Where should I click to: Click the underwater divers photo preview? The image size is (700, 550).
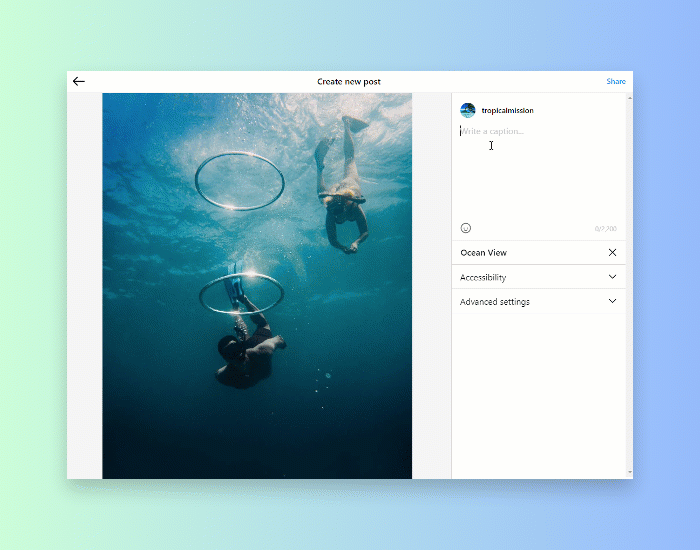point(257,286)
